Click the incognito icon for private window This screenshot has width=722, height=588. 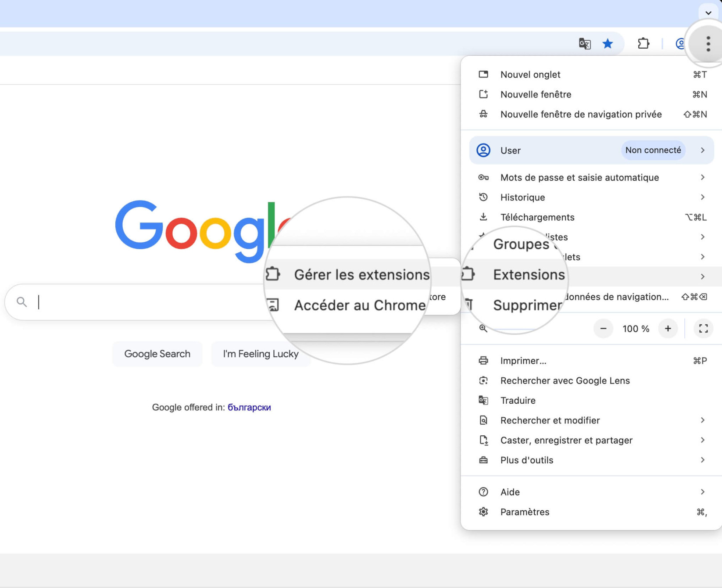tap(483, 114)
